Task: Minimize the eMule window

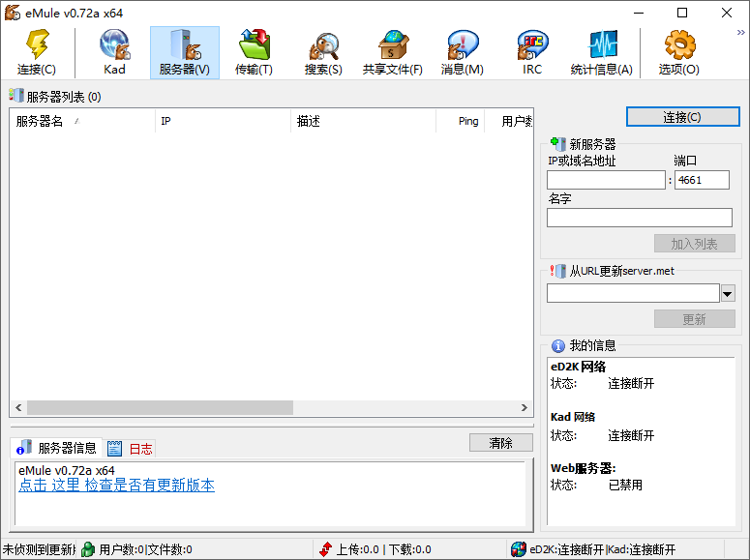Action: [639, 13]
